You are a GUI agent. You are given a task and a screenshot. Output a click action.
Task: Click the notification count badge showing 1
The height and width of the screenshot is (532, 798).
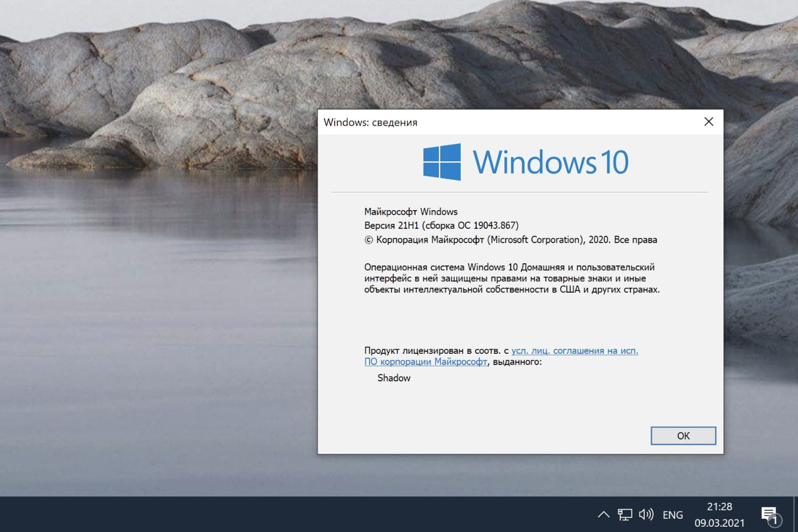pos(774,522)
